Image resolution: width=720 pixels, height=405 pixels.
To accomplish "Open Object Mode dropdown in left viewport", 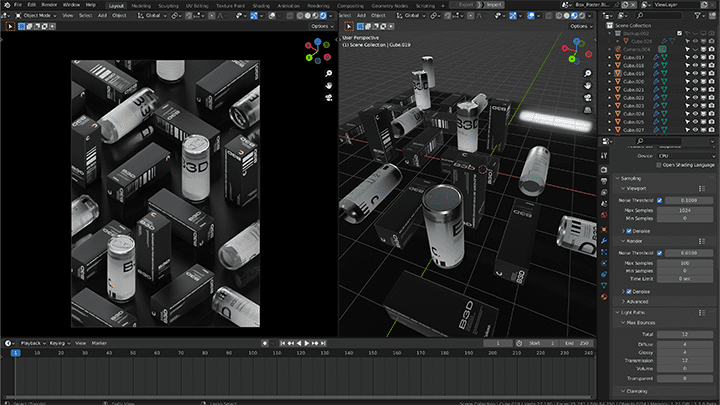I will click(x=36, y=16).
